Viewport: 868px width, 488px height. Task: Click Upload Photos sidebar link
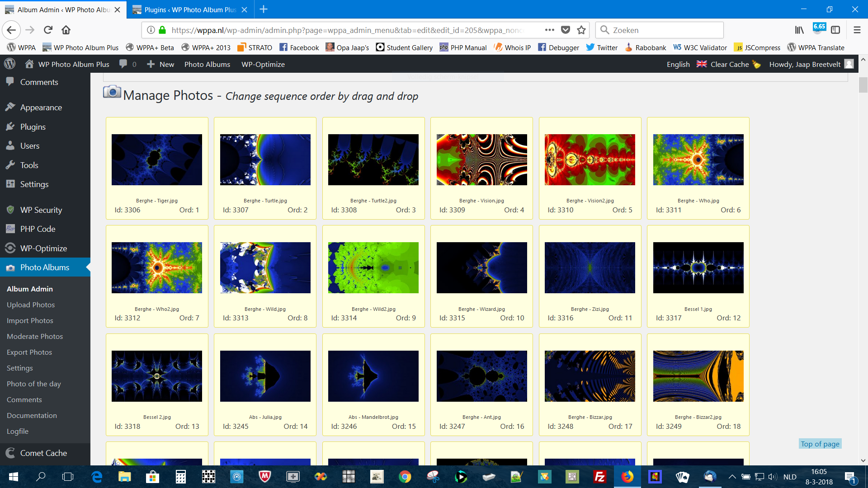30,305
